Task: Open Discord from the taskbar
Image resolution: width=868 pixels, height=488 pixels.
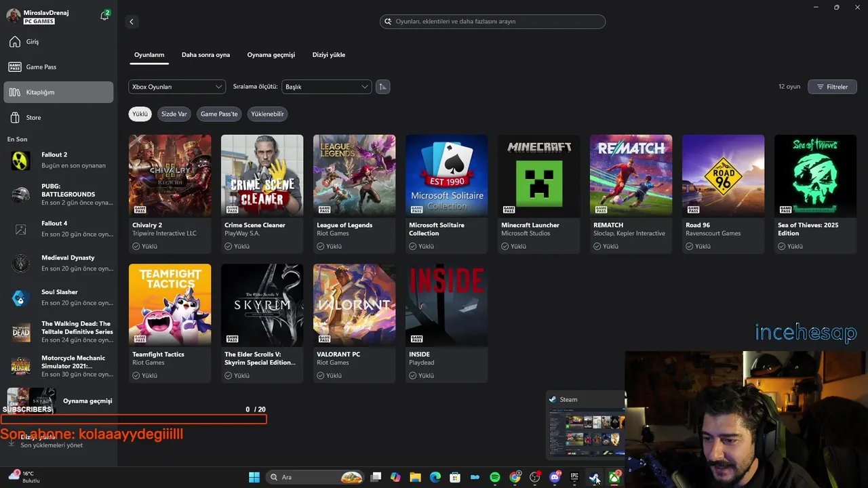Action: (x=555, y=477)
